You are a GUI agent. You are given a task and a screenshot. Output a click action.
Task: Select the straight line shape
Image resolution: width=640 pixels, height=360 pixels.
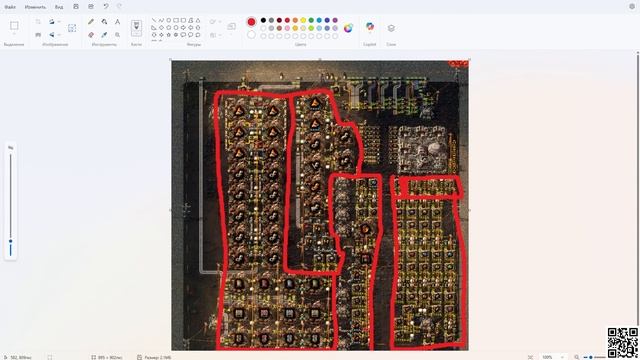[154, 20]
